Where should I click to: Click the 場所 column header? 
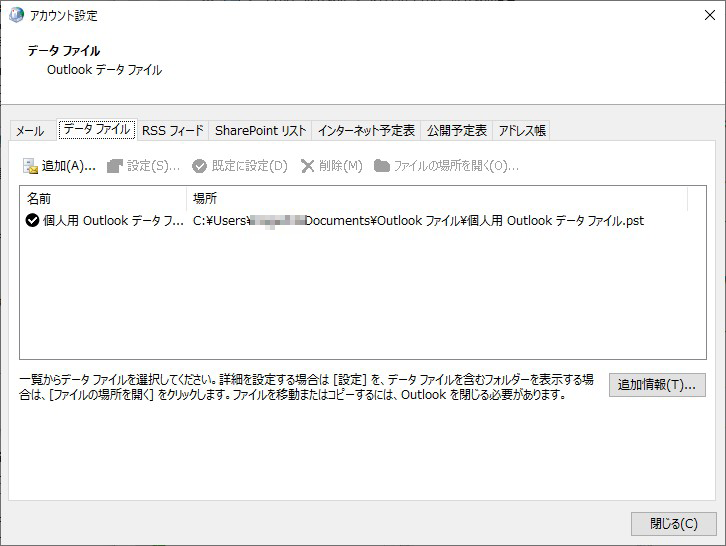[437, 199]
